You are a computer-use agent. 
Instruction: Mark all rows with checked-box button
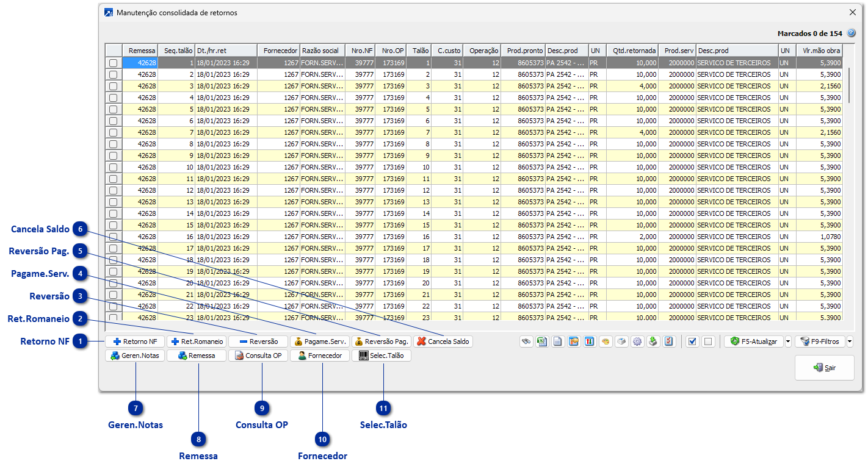tap(692, 341)
